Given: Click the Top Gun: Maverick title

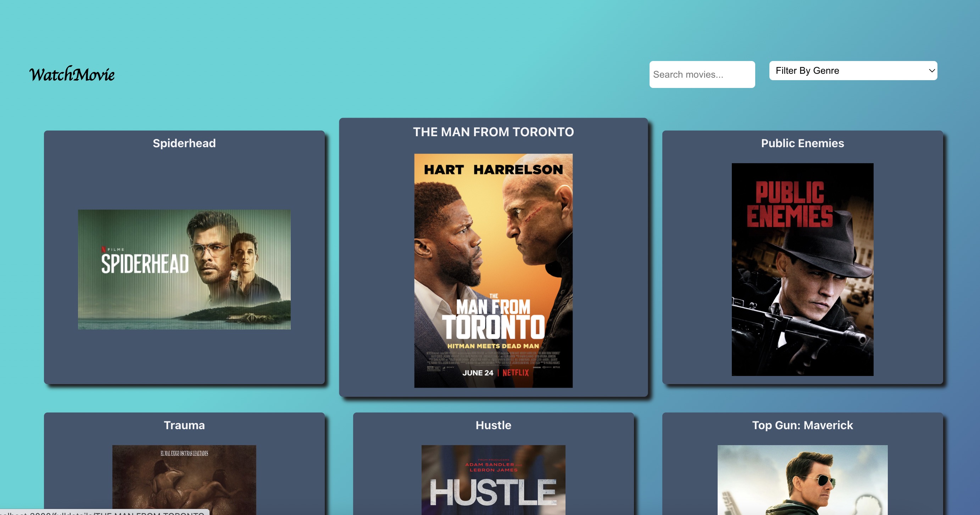Looking at the screenshot, I should coord(802,425).
